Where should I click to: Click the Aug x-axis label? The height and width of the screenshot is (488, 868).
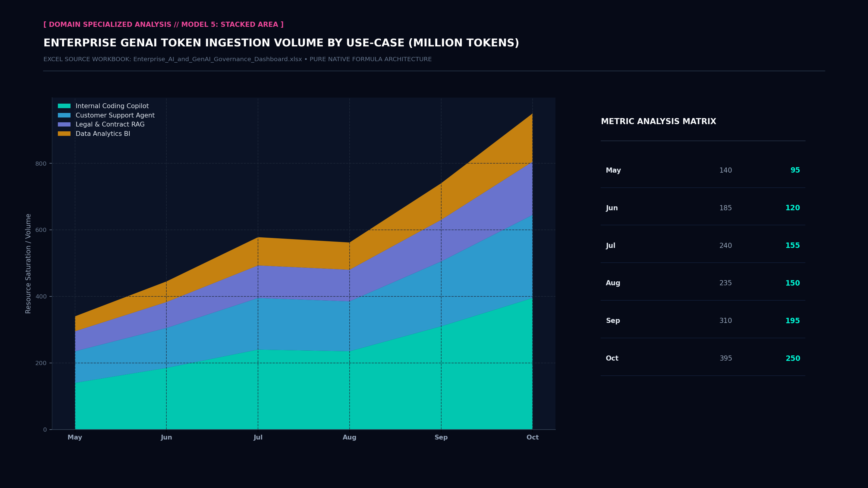pos(349,437)
